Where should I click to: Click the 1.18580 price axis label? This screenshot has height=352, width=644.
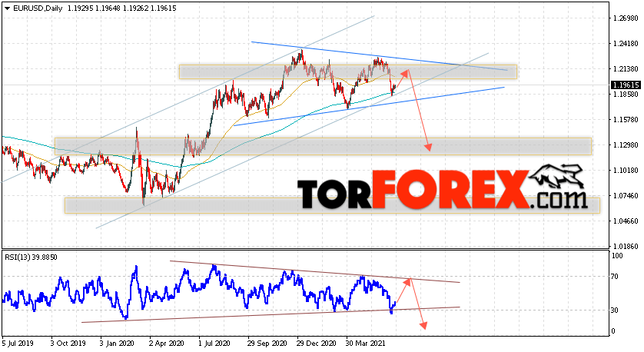point(626,94)
